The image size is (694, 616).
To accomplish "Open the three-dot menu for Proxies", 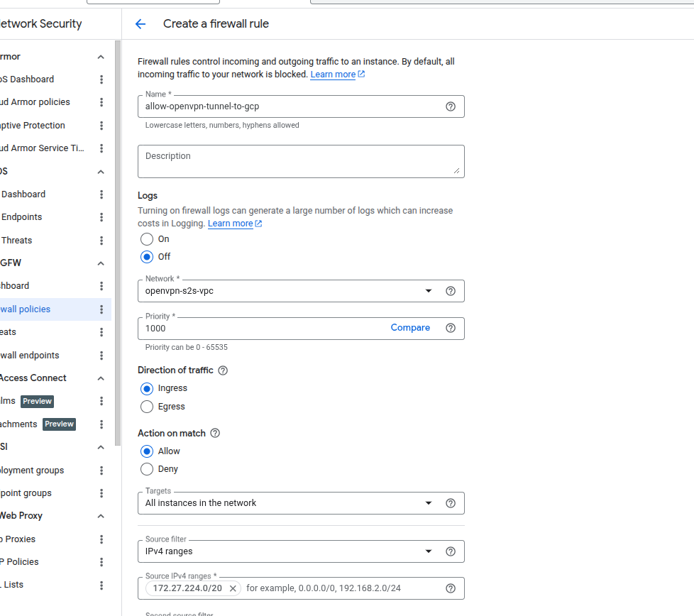I will tap(101, 539).
